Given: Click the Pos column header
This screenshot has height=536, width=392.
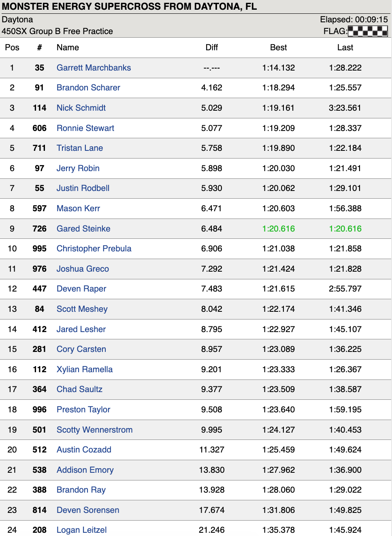Looking at the screenshot, I should 12,47.
